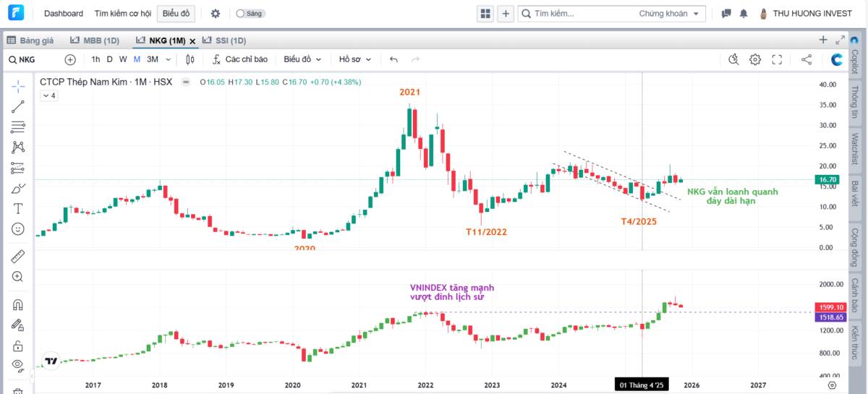
Task: Click the candlestick chart style icon
Action: [x=190, y=60]
